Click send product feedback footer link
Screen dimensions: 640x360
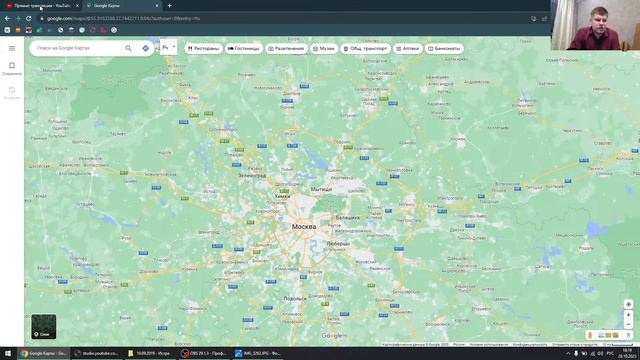[x=574, y=344]
